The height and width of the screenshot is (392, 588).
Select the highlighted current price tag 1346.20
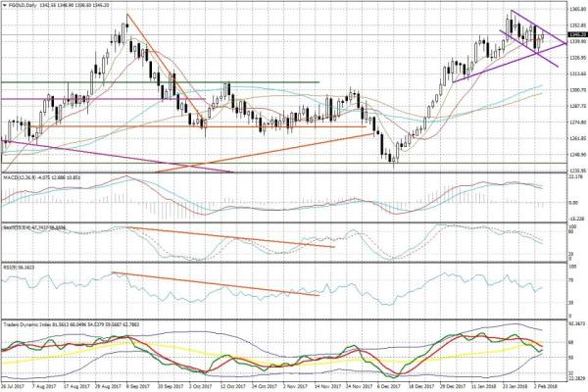pos(575,32)
